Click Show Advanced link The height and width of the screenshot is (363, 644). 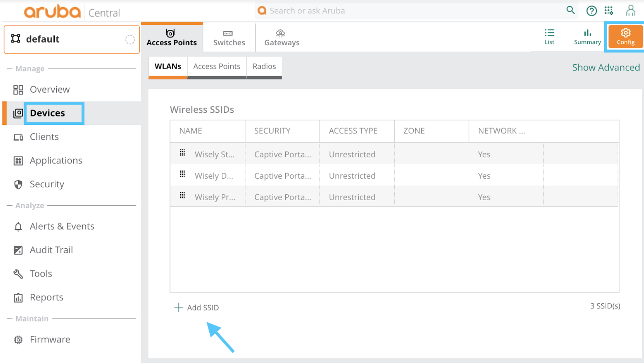coord(606,67)
